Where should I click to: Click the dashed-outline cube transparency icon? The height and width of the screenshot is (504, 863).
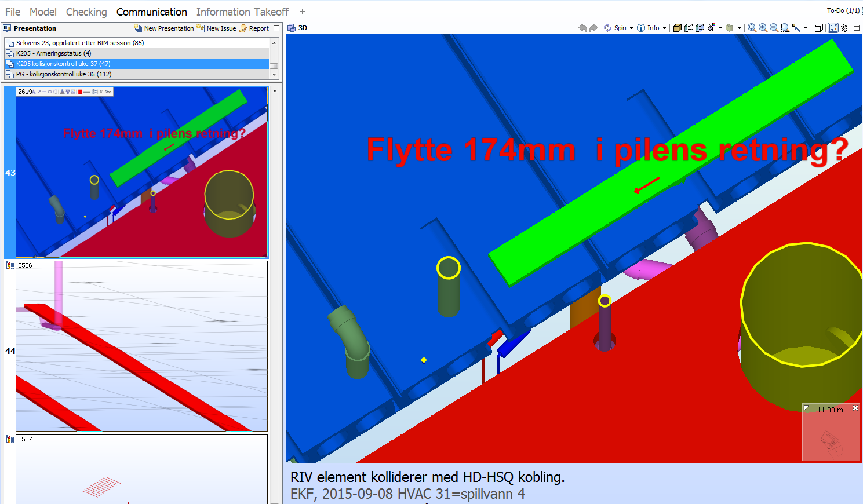click(x=688, y=28)
